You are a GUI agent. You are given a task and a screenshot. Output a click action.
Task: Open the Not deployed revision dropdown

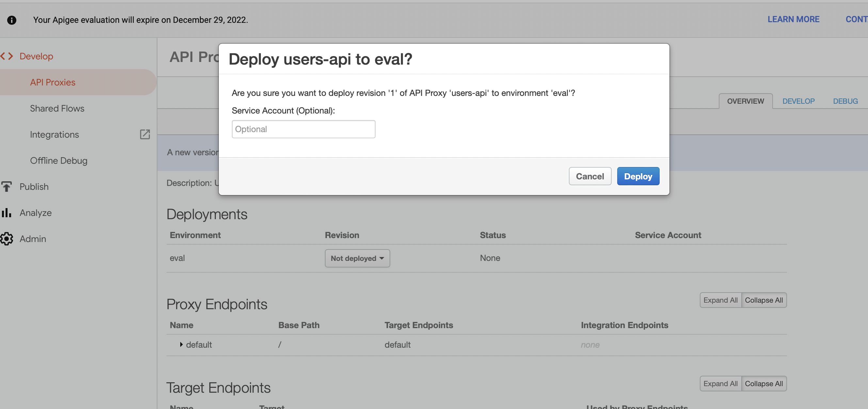pos(357,258)
